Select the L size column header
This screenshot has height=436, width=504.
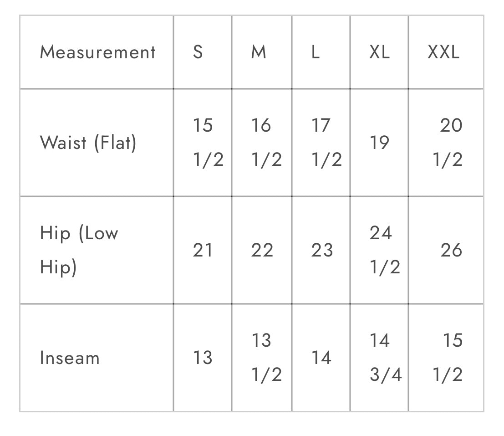click(x=316, y=52)
